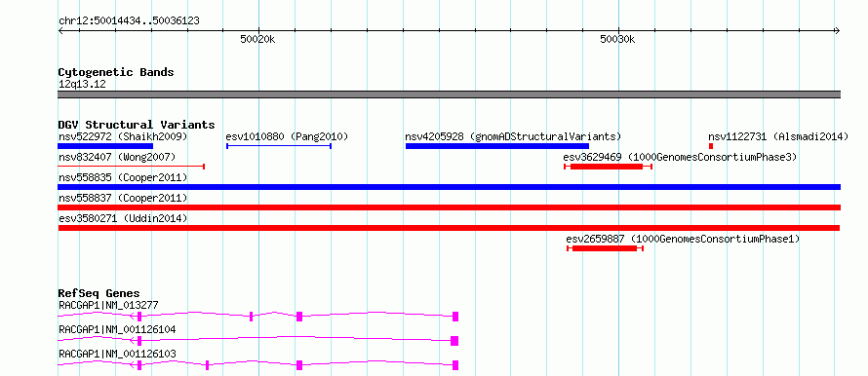
Task: Click the 12q13.12 cytogenetic band bar
Action: coord(450,94)
